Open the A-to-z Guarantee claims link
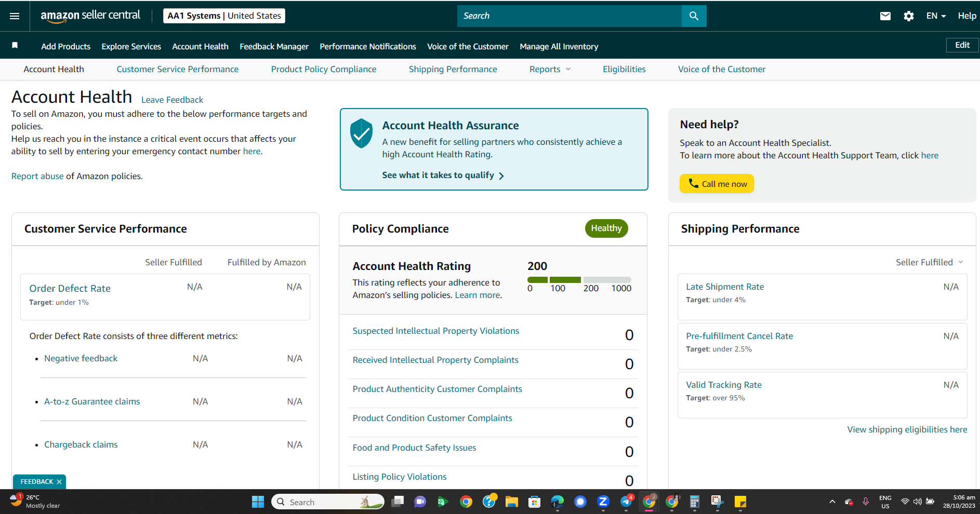Screen dimensions: 980x514 92,401
